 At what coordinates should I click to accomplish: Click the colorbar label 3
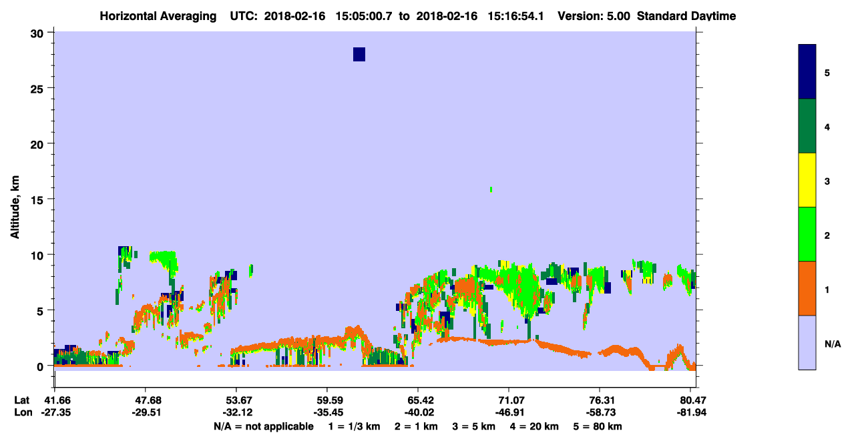click(x=827, y=181)
